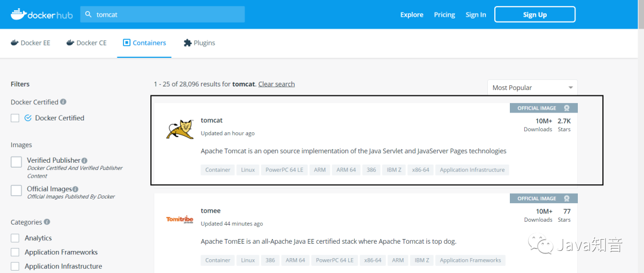Viewport: 644px width, 273px height.
Task: Enable the Docker Certified checkbox
Action: click(15, 118)
